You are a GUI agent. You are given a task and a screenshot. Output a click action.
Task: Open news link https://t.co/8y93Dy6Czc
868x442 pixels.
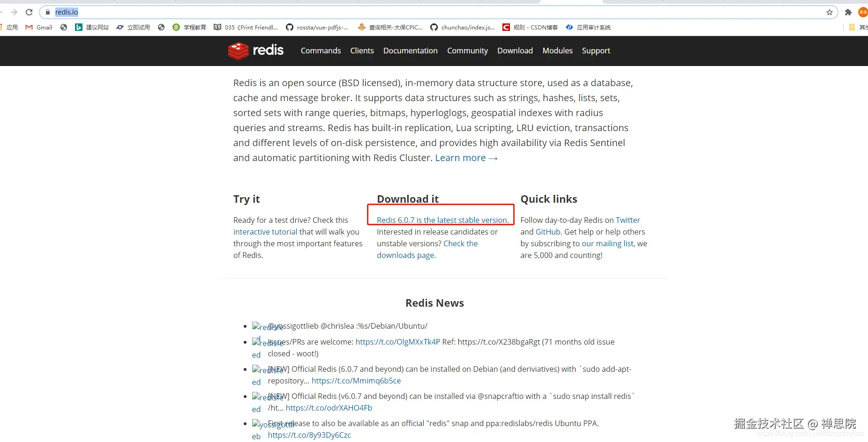coord(309,435)
